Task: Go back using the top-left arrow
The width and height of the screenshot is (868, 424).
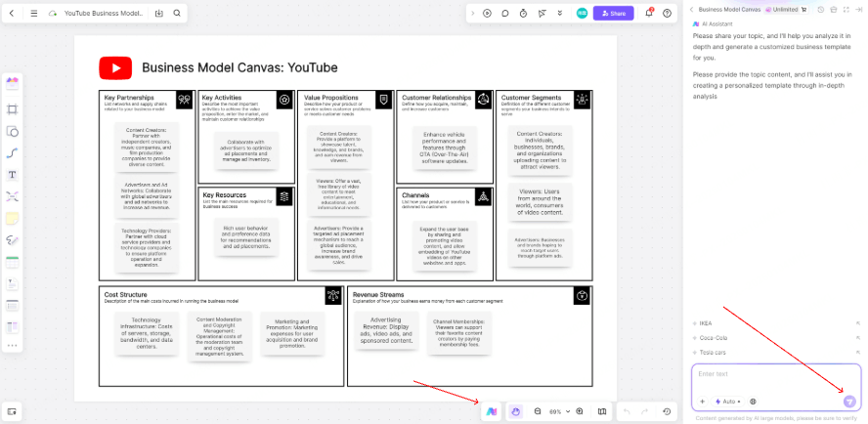Action: pos(12,14)
